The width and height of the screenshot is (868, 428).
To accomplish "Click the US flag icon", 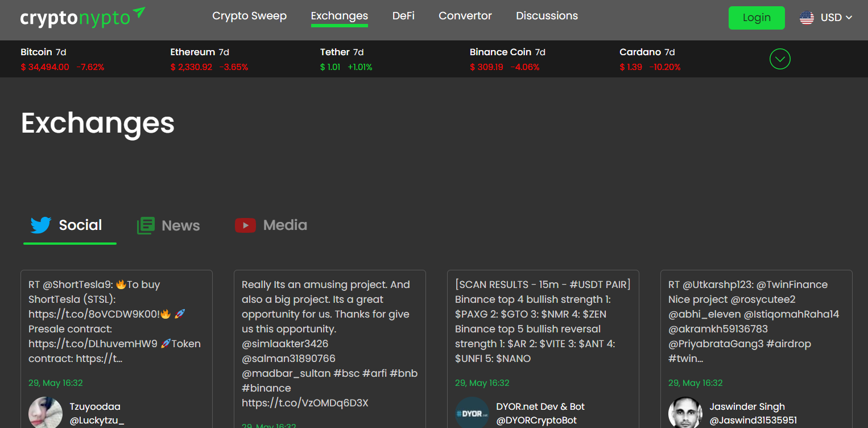I will click(807, 18).
